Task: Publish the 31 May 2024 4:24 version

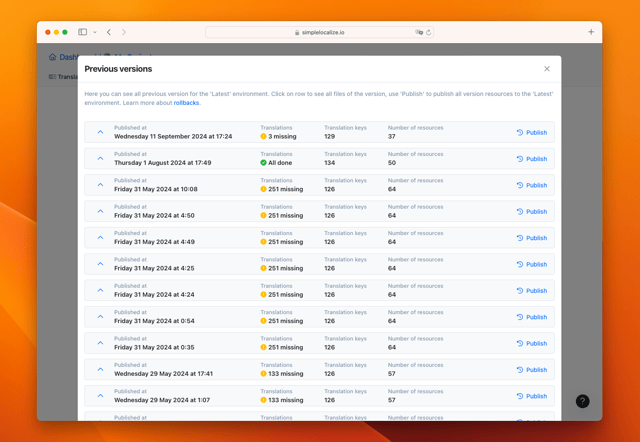Action: (x=532, y=291)
